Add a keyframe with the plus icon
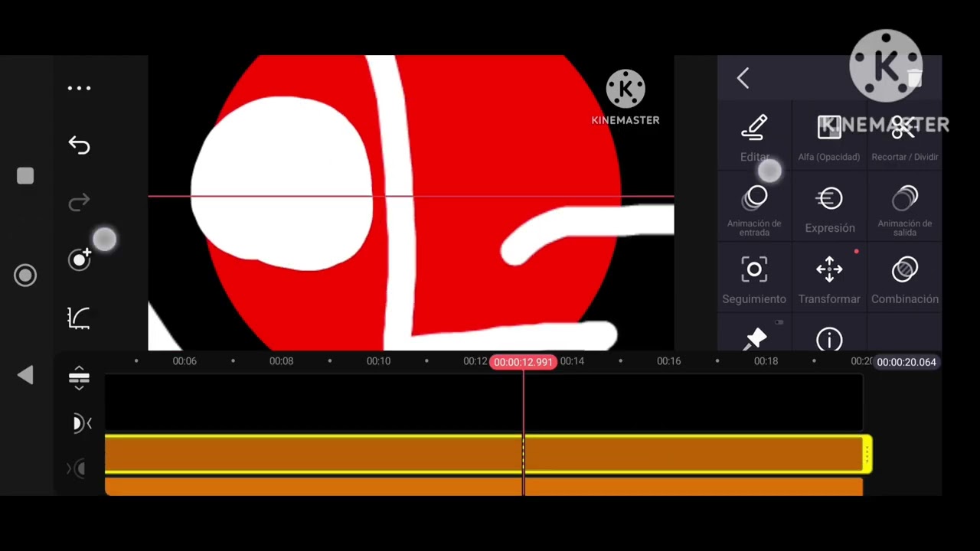 80,259
